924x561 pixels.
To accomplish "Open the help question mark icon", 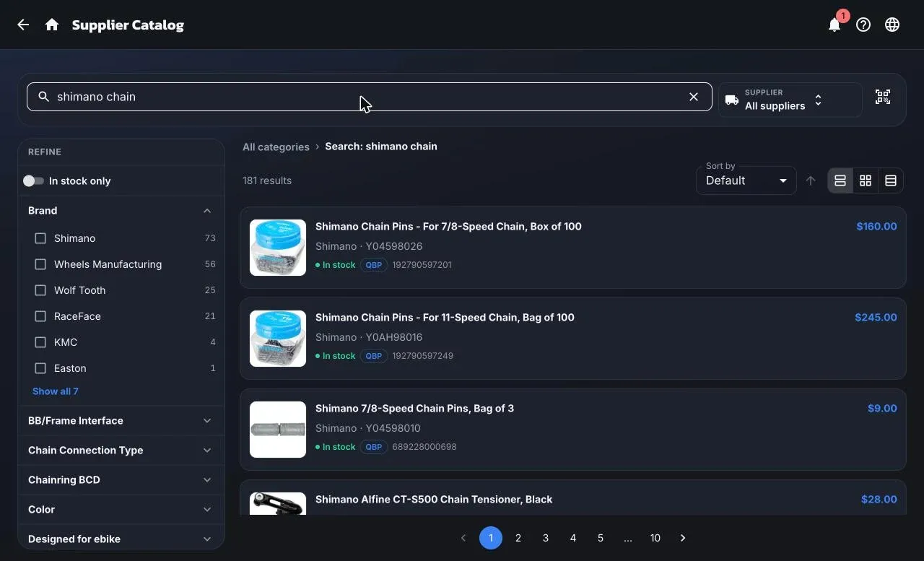I will tap(863, 25).
